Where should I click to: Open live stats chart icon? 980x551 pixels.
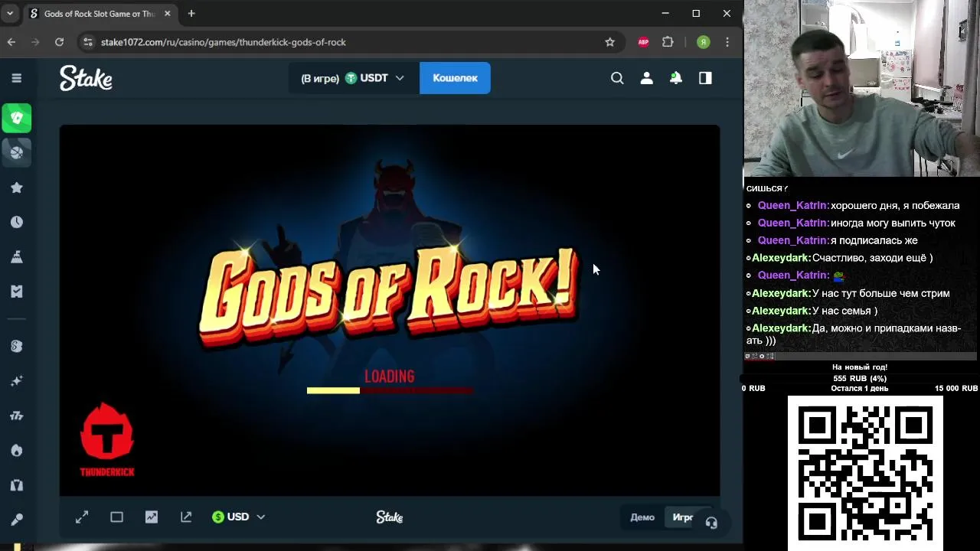pos(152,517)
